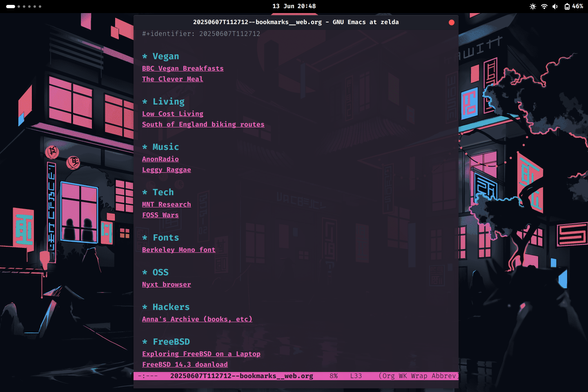588x392 pixels.
Task: Click the Wrap minor mode indicator
Action: pyautogui.click(x=419, y=376)
